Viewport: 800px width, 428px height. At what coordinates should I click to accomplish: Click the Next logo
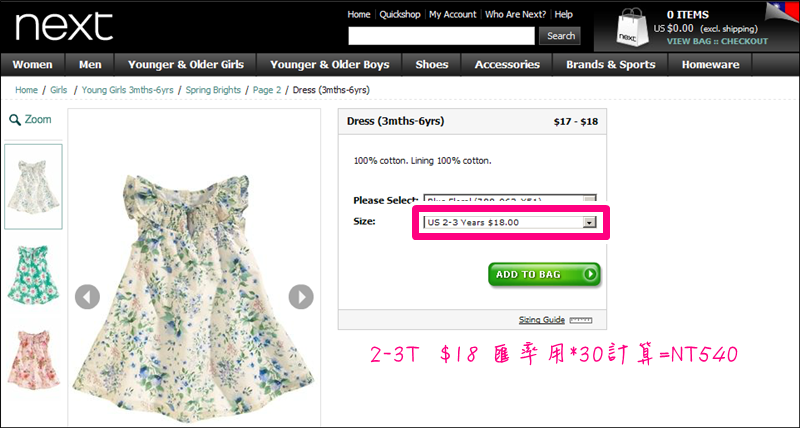click(64, 26)
